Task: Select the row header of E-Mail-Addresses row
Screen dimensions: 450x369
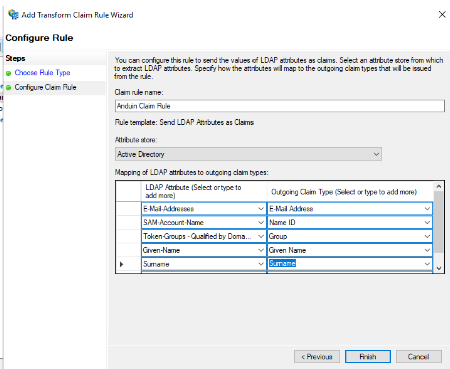Action: (128, 209)
